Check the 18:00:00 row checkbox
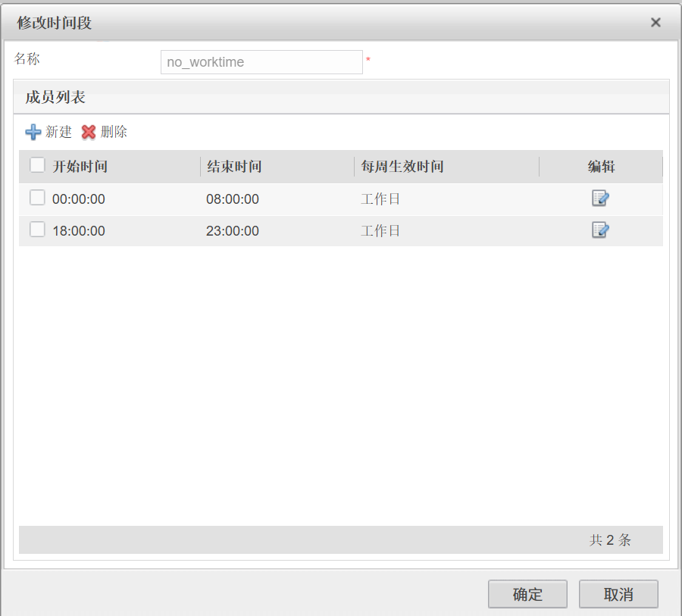 click(x=37, y=230)
